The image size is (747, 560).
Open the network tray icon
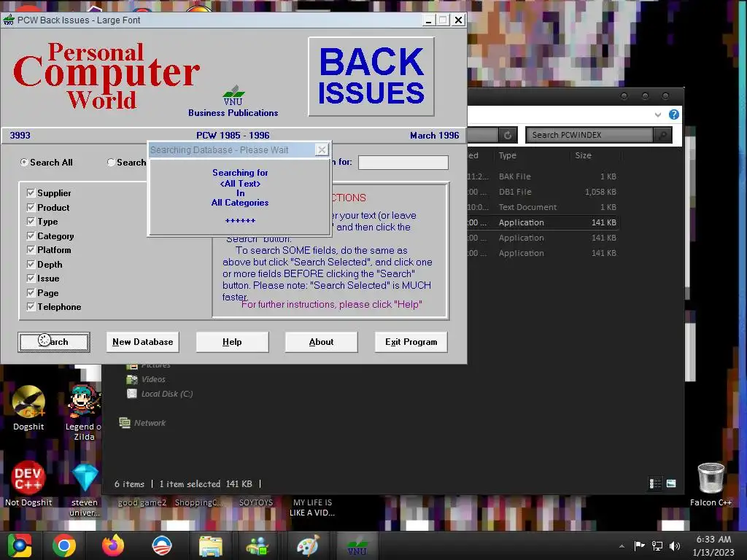point(657,546)
